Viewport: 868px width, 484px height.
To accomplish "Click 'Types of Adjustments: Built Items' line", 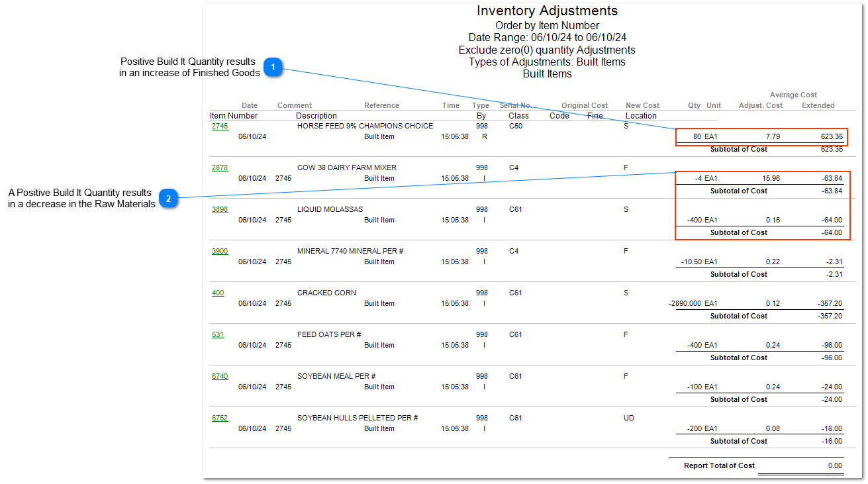I will (x=547, y=62).
